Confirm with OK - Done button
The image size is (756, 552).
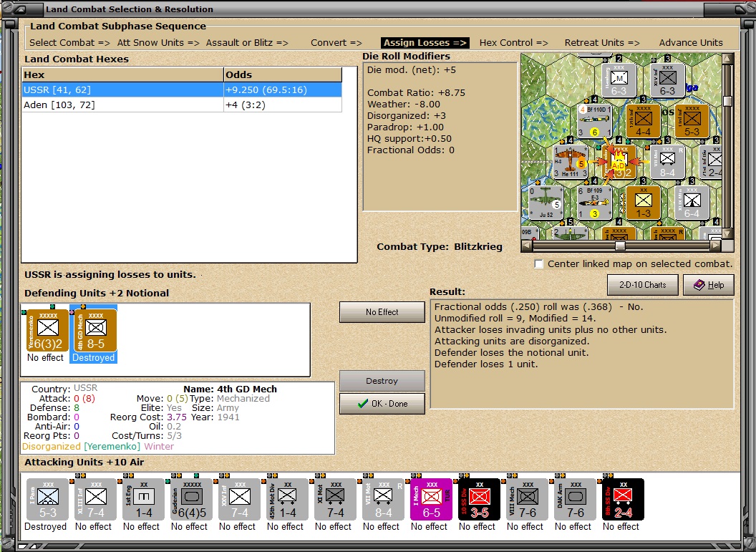point(382,404)
